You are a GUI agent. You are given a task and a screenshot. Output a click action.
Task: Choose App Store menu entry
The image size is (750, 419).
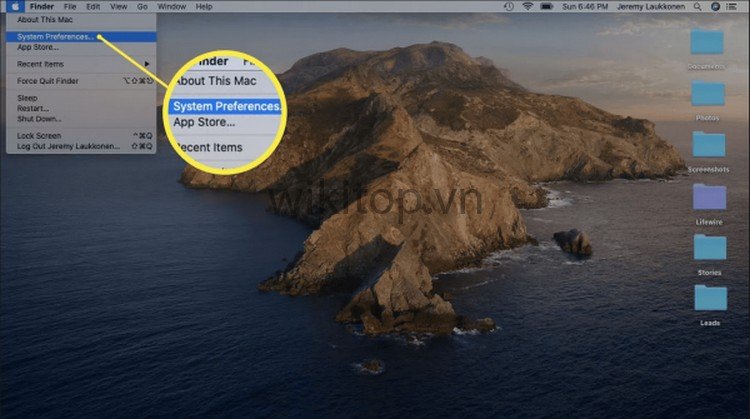click(x=38, y=47)
